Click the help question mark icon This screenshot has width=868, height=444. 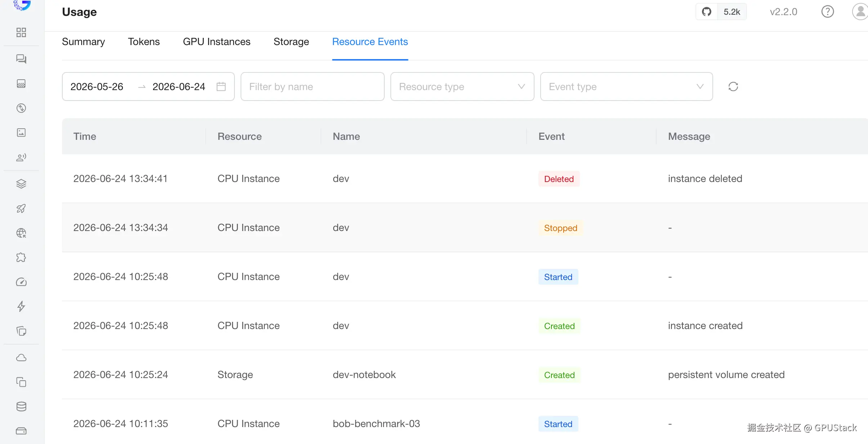827,12
